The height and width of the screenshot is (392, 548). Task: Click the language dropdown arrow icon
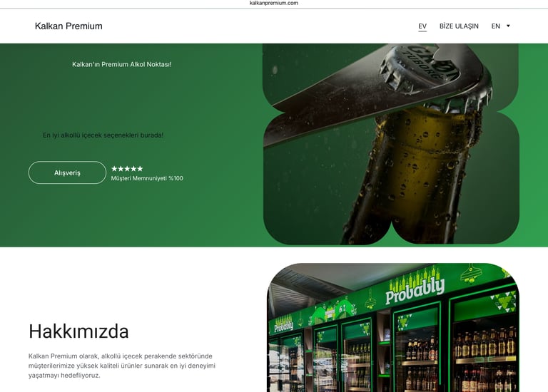(508, 26)
